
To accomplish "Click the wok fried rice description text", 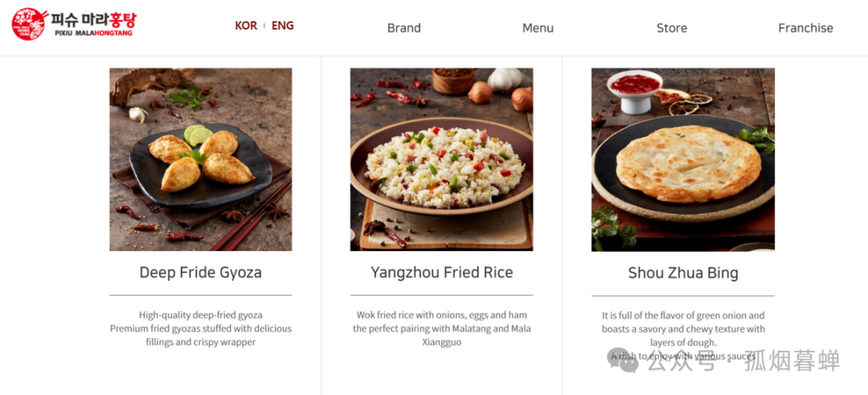I will 442,328.
